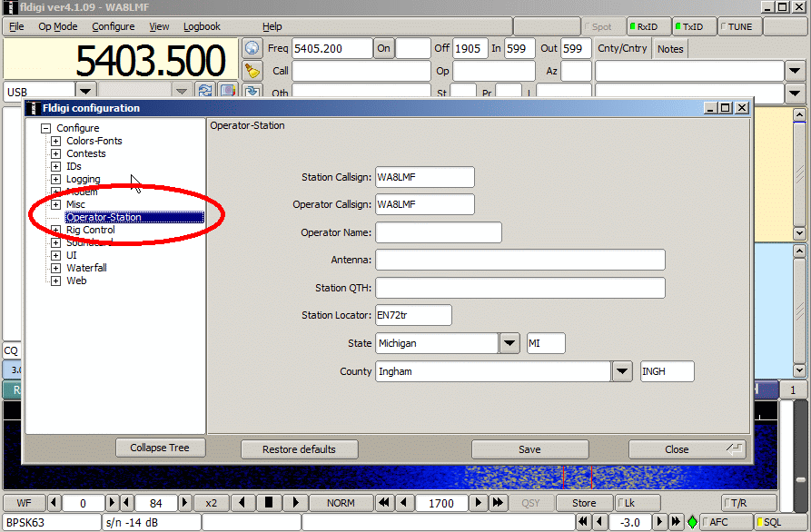Viewport: 811px width, 532px height.
Task: Click the Restore defaults button
Action: tap(299, 449)
